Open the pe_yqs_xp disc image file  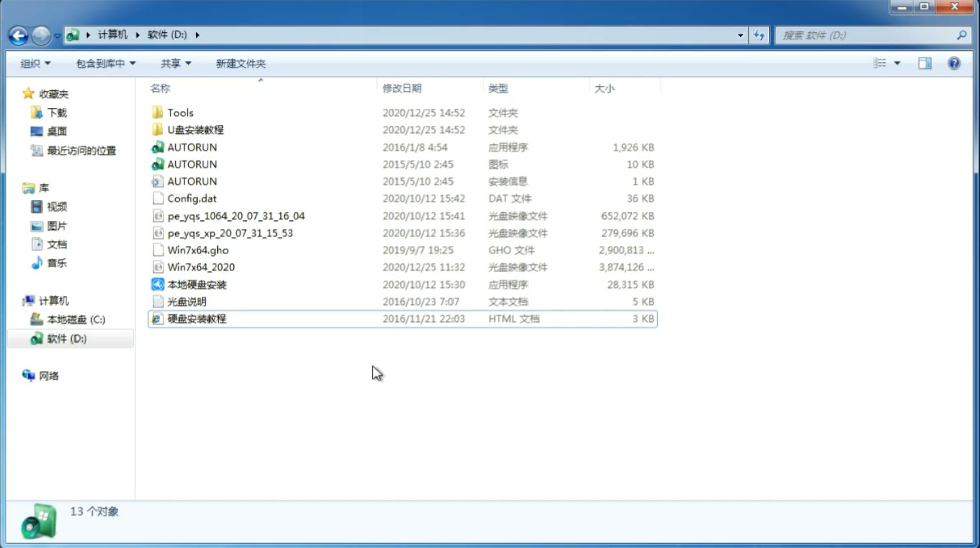(230, 232)
